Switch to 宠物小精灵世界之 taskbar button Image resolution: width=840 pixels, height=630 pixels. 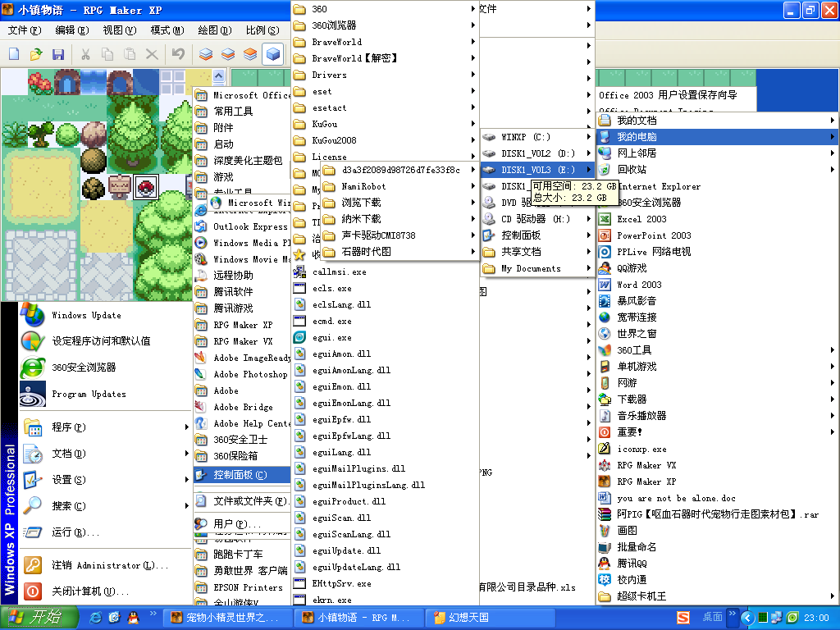pyautogui.click(x=229, y=618)
